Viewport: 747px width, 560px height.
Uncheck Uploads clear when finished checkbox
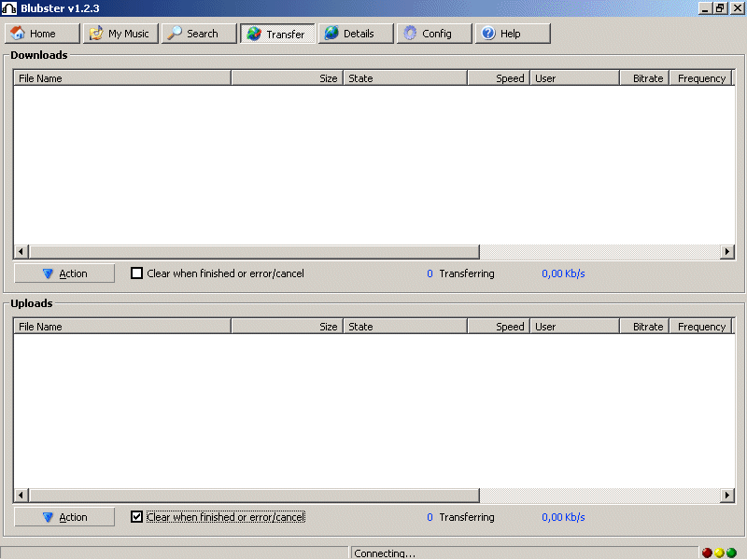(137, 517)
